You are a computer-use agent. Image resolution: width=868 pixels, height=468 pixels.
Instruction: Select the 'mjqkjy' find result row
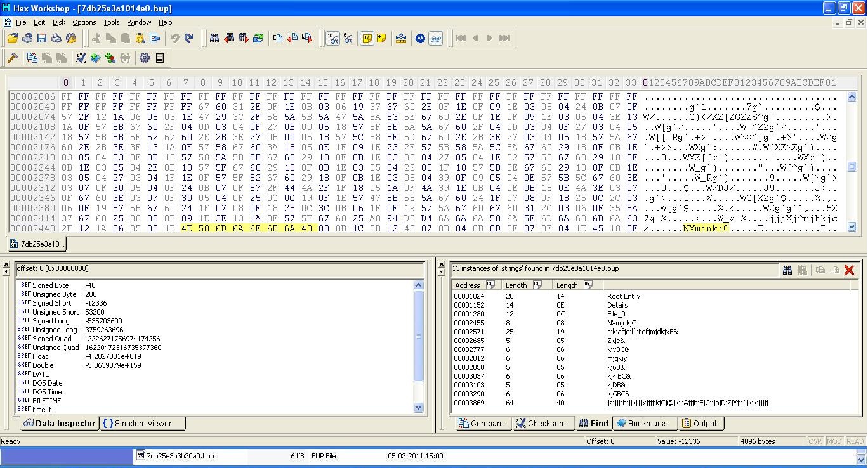(655, 358)
